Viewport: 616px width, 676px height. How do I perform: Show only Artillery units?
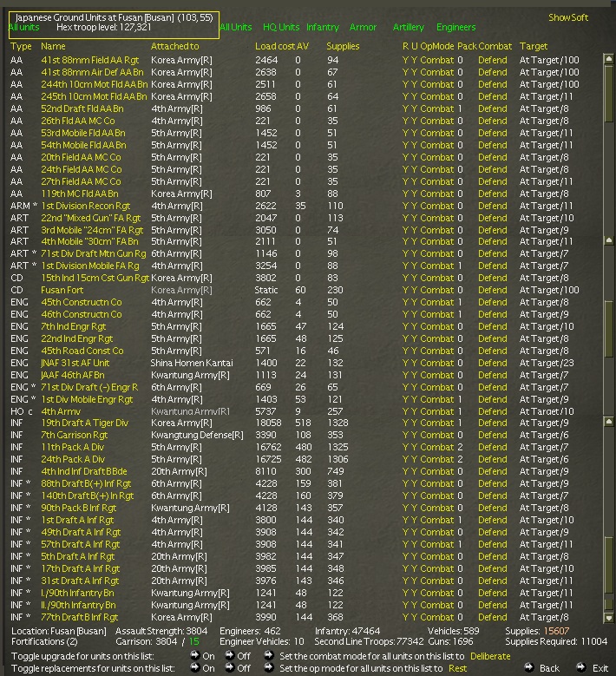(x=409, y=27)
